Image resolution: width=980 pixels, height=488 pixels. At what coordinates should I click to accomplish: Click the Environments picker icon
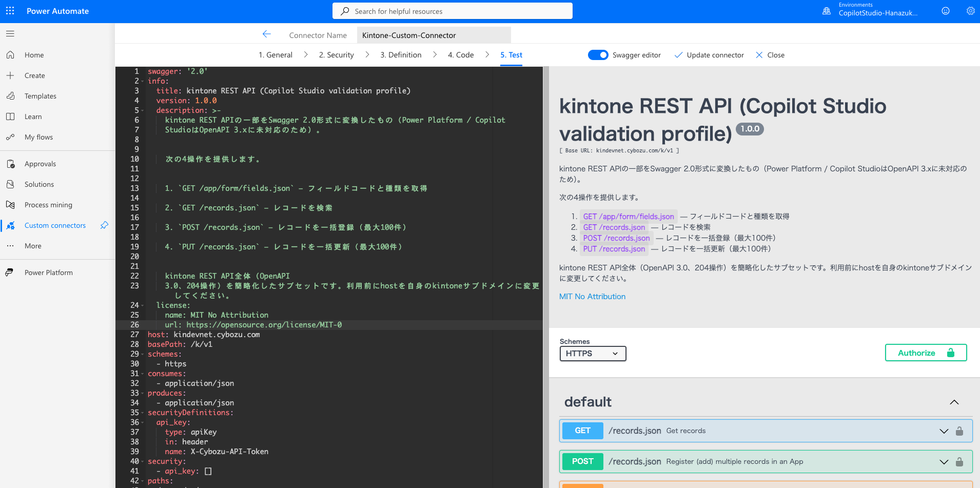827,11
